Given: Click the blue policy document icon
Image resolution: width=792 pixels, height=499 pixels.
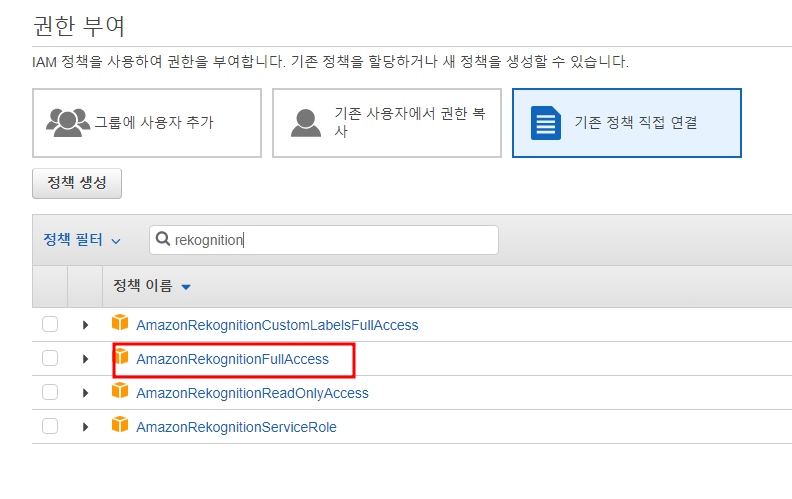Looking at the screenshot, I should [546, 123].
